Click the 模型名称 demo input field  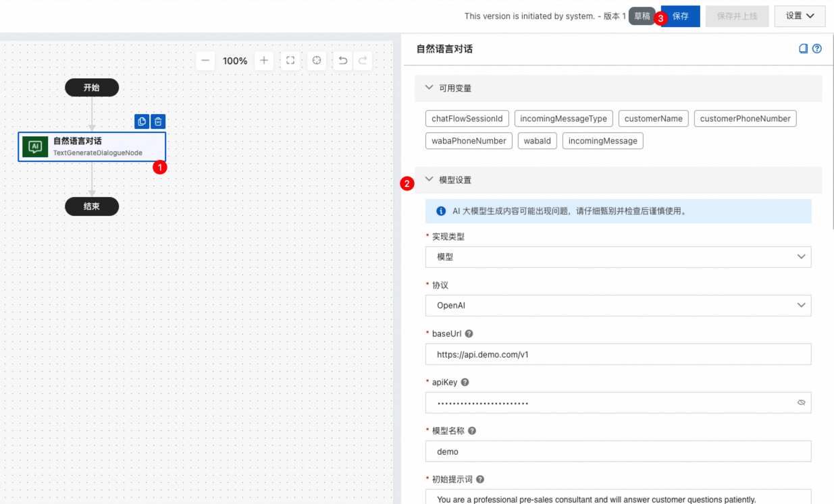pos(618,451)
